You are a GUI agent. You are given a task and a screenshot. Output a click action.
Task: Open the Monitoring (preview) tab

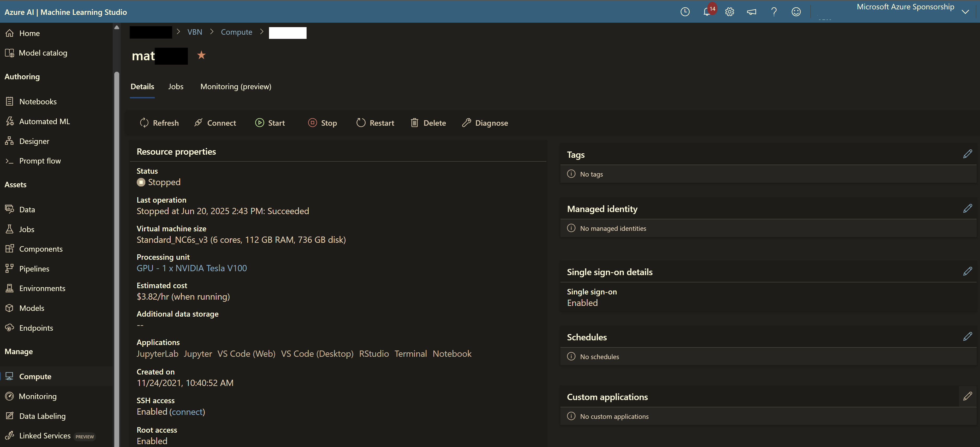[x=236, y=87]
